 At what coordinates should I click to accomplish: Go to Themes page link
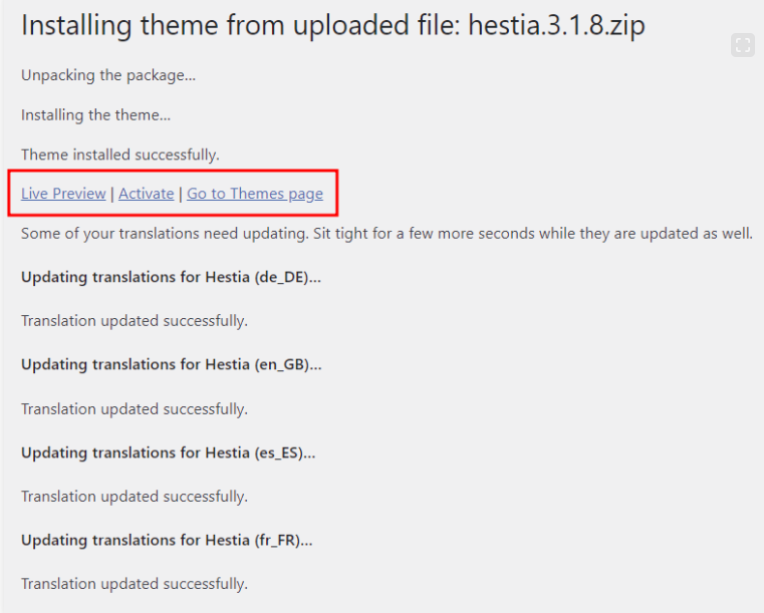(255, 194)
